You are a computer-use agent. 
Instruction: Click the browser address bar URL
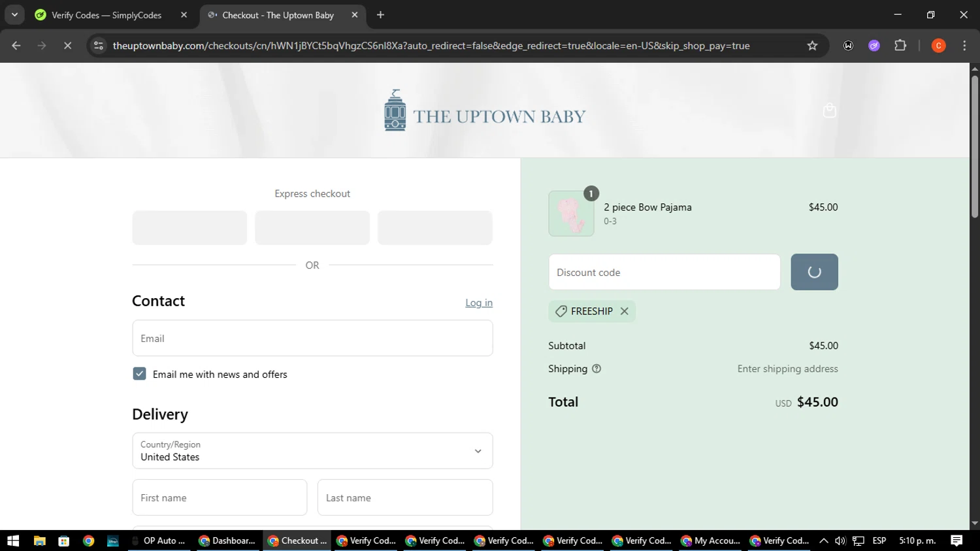(431, 46)
